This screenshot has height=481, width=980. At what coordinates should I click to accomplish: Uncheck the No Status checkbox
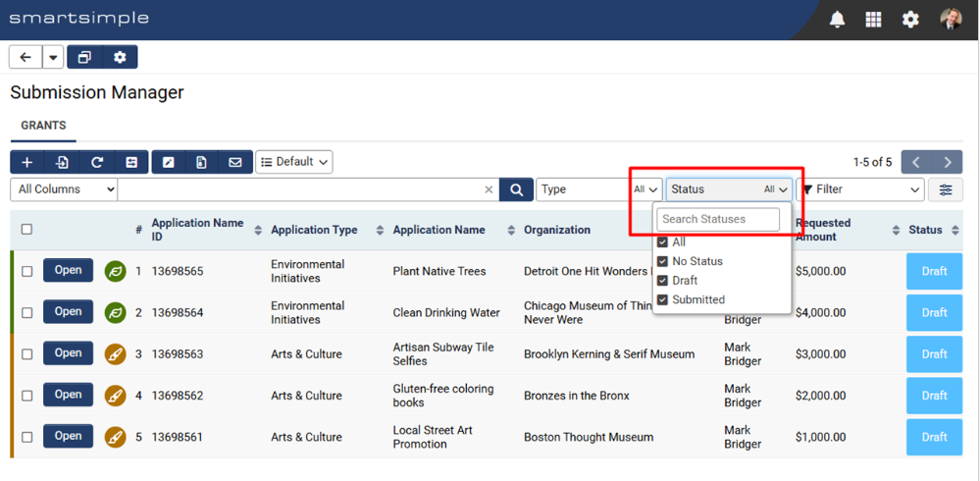coord(662,261)
